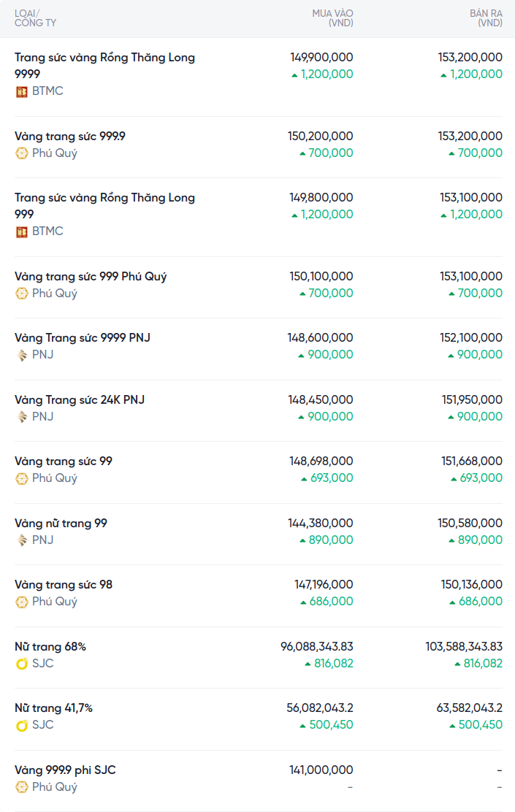Click SJC logo under Nữ trang 68%
The width and height of the screenshot is (515, 812).
coord(22,664)
